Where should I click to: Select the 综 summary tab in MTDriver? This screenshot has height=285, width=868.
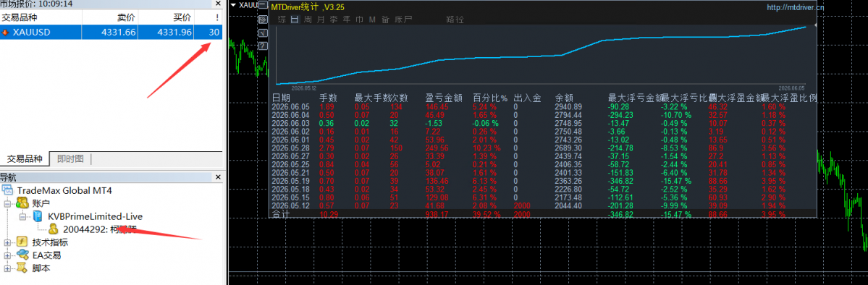click(282, 20)
